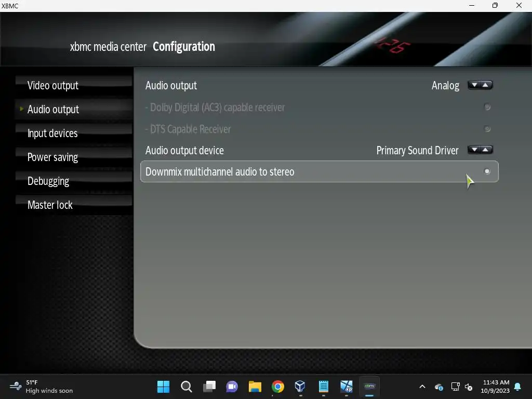Open the Notepad taskbar icon
The width and height of the screenshot is (532, 399).
click(323, 387)
